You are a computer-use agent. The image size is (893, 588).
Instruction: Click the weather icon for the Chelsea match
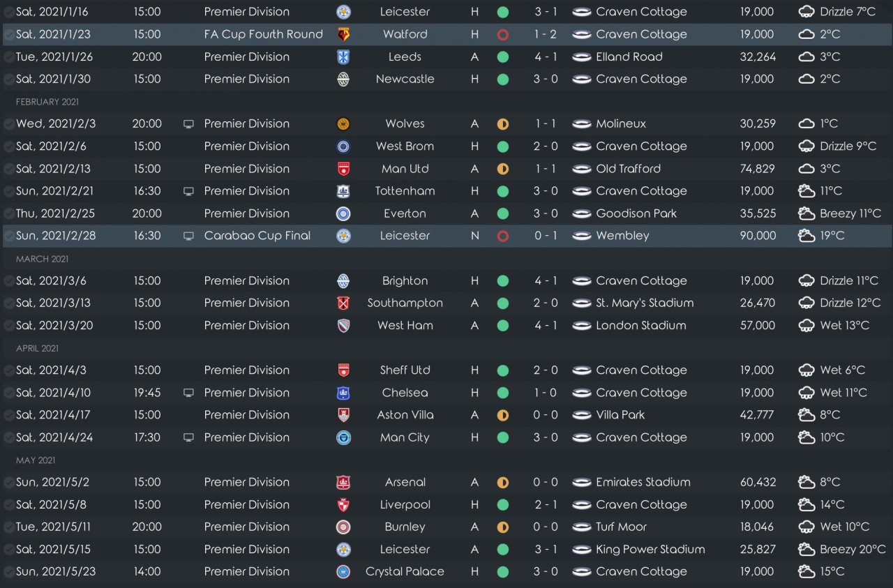806,393
